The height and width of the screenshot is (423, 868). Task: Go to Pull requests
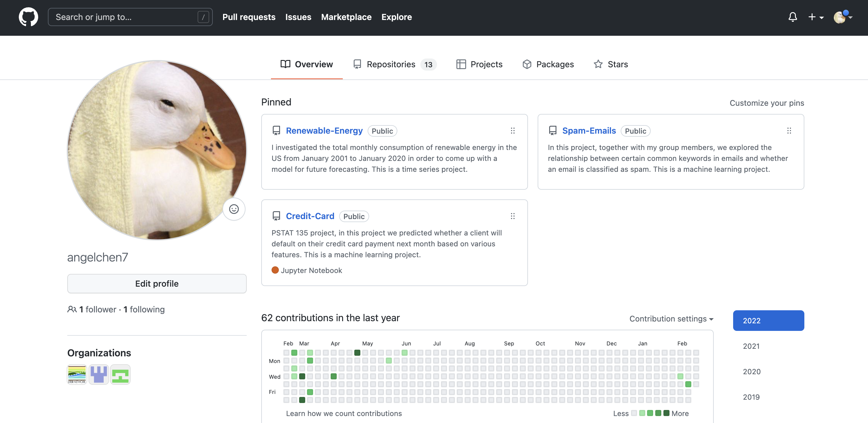click(x=249, y=17)
